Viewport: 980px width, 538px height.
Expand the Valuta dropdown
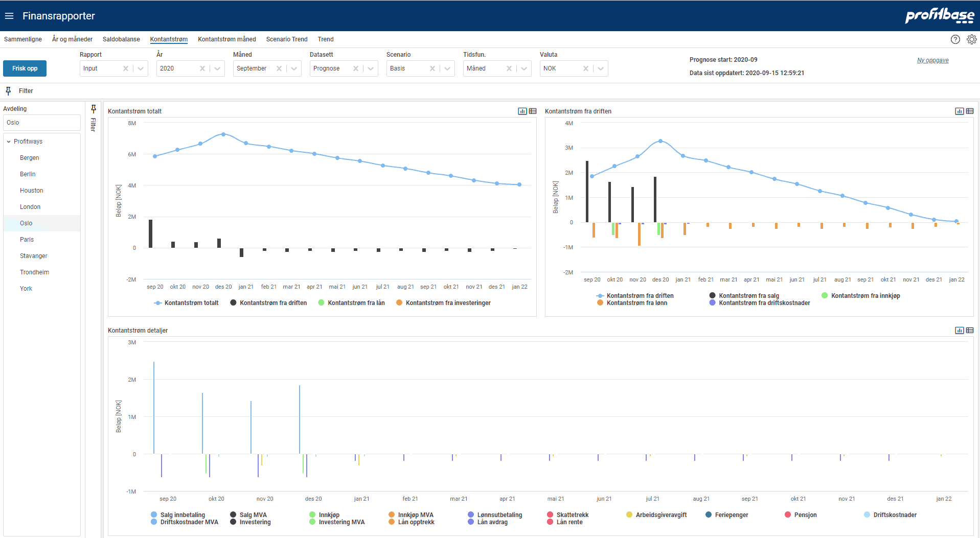[601, 68]
